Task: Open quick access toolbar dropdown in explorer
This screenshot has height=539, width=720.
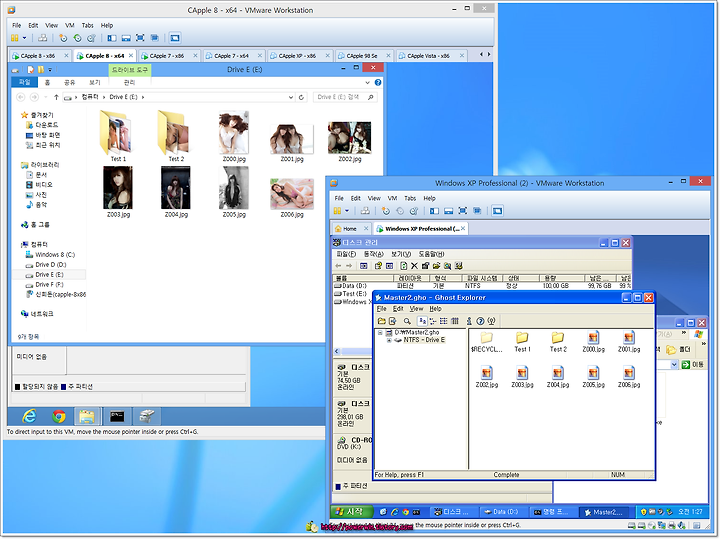Action: click(50, 70)
